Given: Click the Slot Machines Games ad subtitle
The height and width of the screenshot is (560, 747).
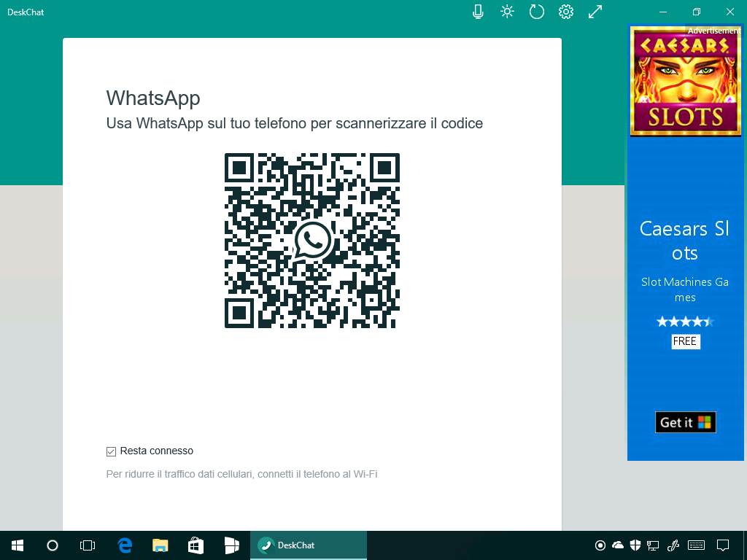Looking at the screenshot, I should tap(685, 289).
